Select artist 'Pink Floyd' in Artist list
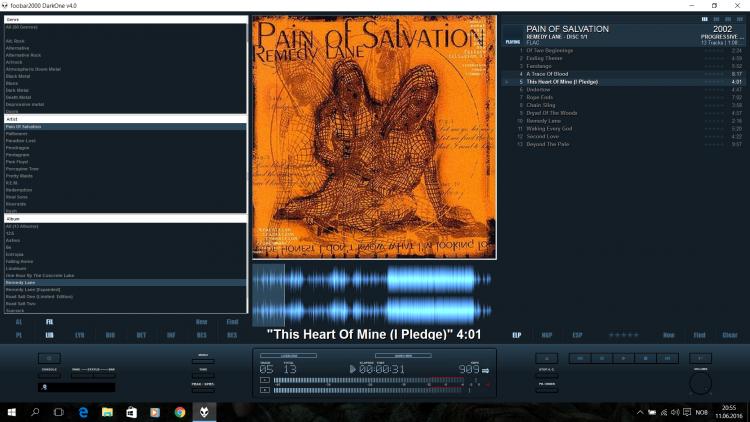 click(x=125, y=162)
